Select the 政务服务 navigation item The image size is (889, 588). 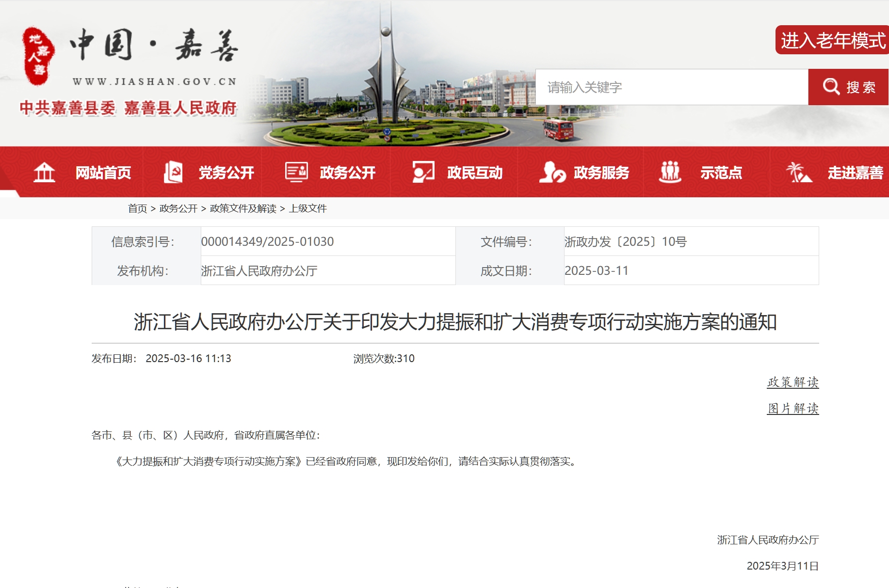coord(601,173)
